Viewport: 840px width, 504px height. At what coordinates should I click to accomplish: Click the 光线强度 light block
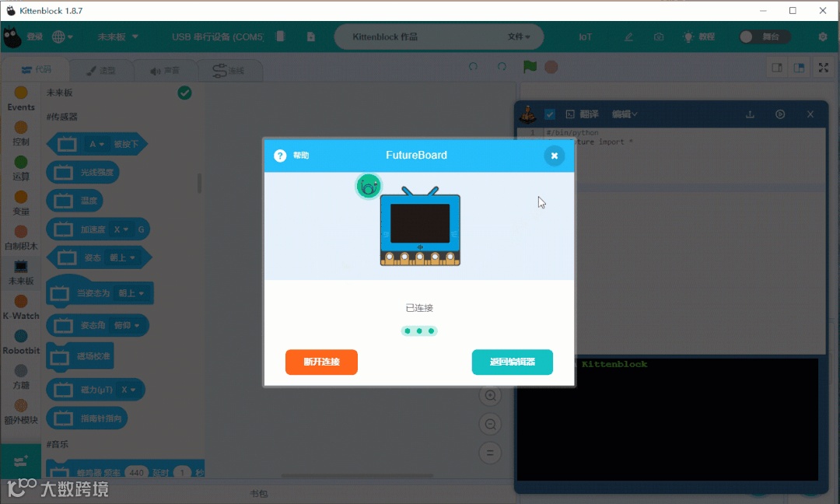click(82, 173)
